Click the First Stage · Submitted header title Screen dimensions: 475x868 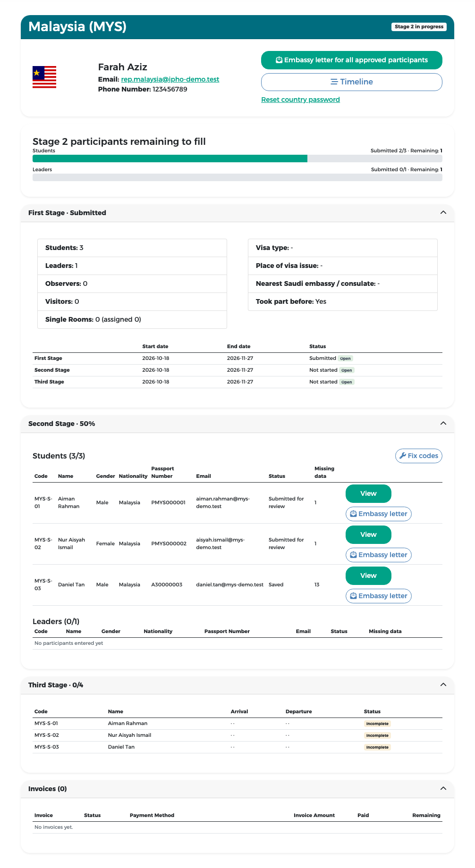click(x=67, y=213)
